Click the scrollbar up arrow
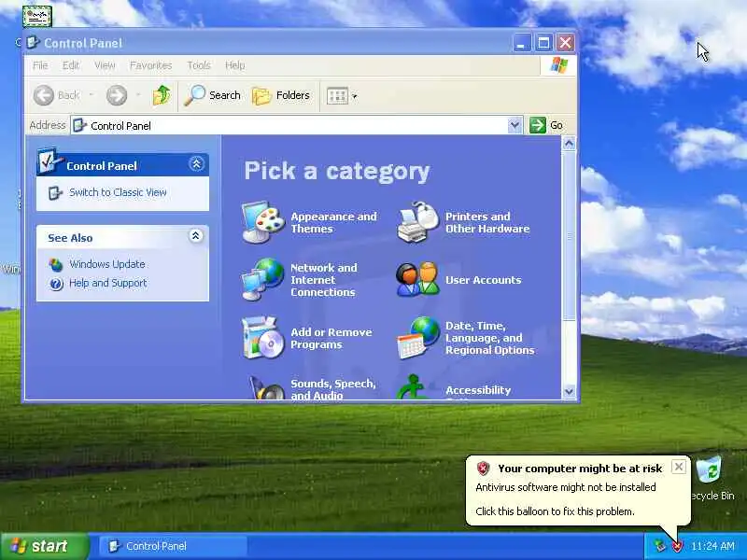Image resolution: width=747 pixels, height=560 pixels. [569, 144]
